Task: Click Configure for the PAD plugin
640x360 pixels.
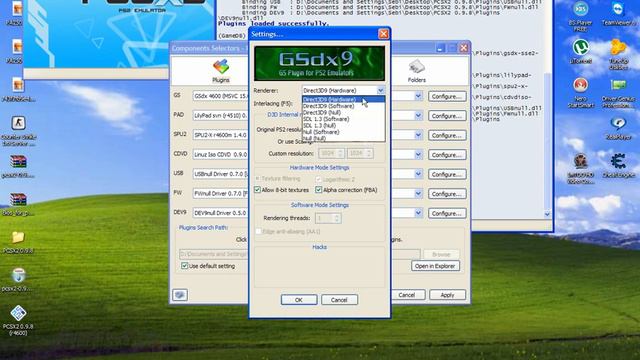Action: coord(447,116)
